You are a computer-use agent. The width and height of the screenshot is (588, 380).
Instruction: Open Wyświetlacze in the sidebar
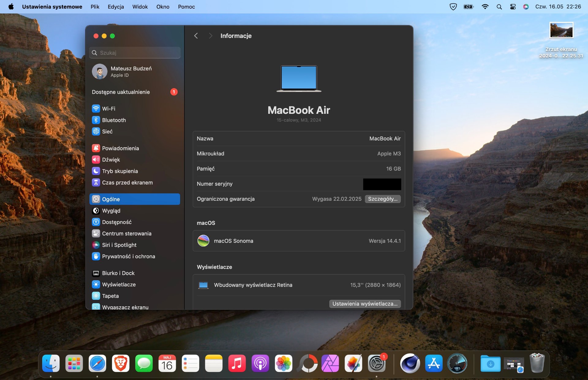pyautogui.click(x=134, y=285)
